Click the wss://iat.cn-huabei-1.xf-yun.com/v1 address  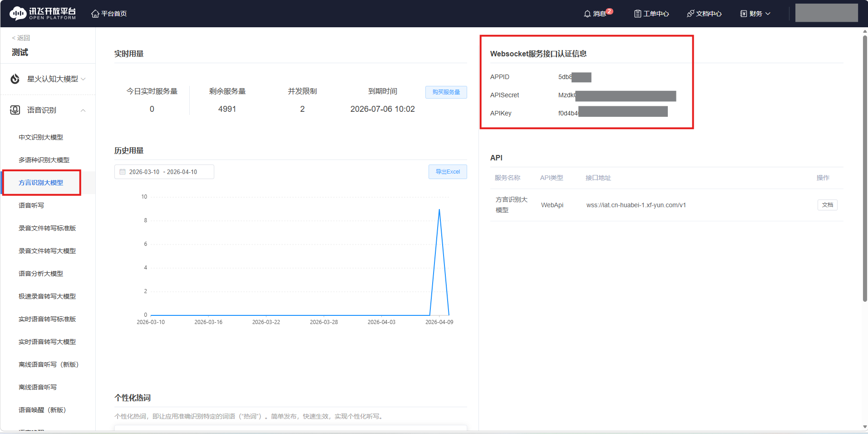636,205
